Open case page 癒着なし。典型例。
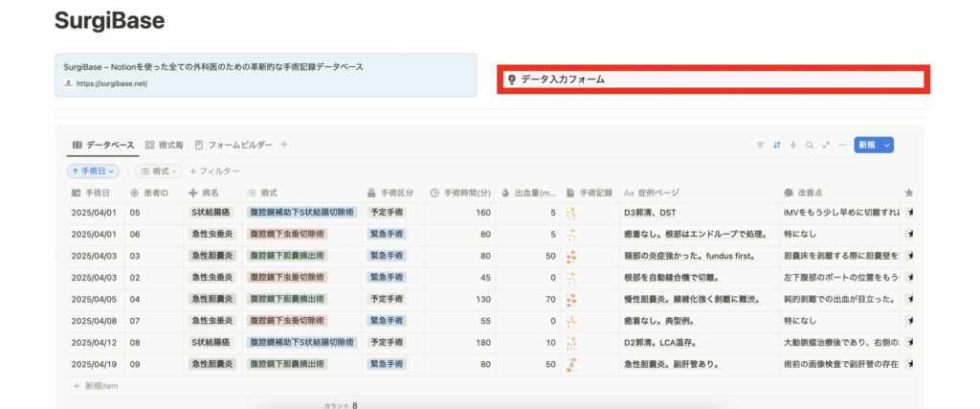980x409 pixels. pyautogui.click(x=660, y=320)
